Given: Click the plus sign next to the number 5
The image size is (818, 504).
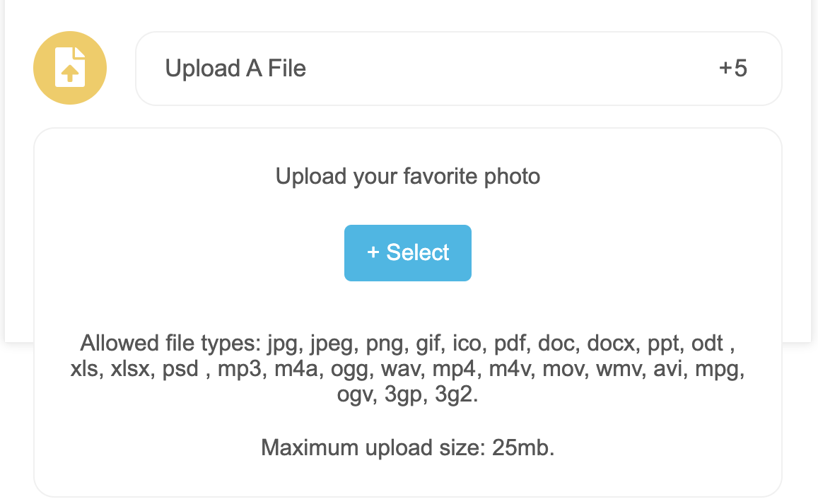Looking at the screenshot, I should [724, 68].
